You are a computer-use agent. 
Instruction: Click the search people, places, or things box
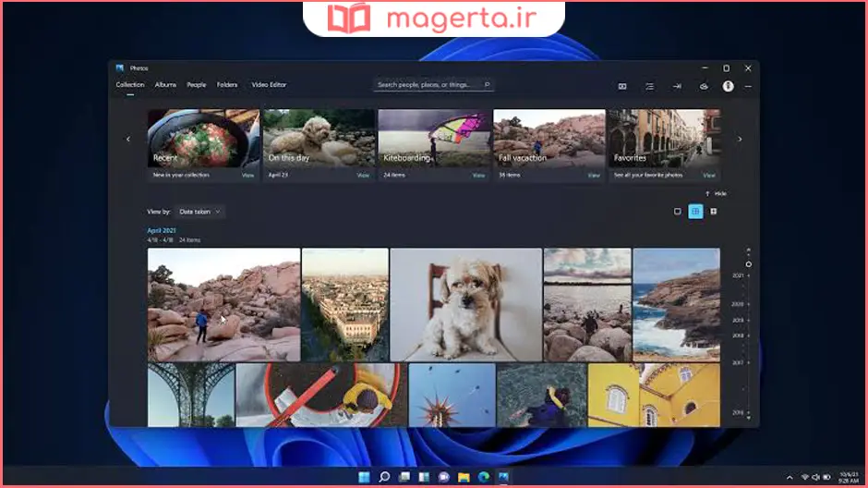click(433, 85)
